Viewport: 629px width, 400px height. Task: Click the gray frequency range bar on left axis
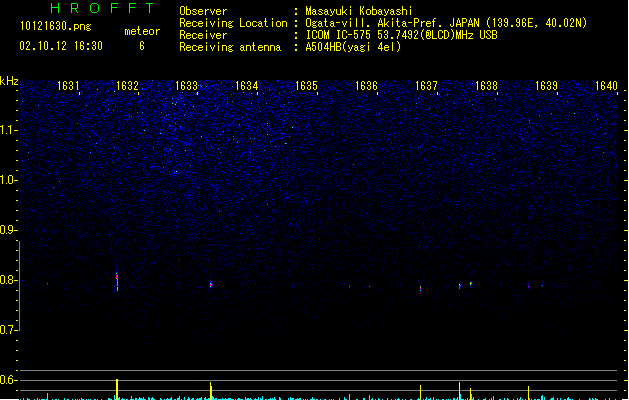pyautogui.click(x=19, y=286)
